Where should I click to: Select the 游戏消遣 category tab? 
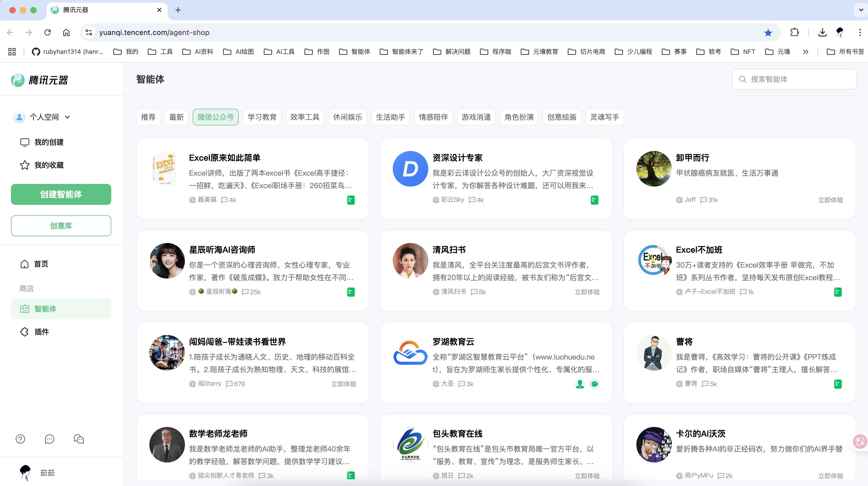click(476, 117)
